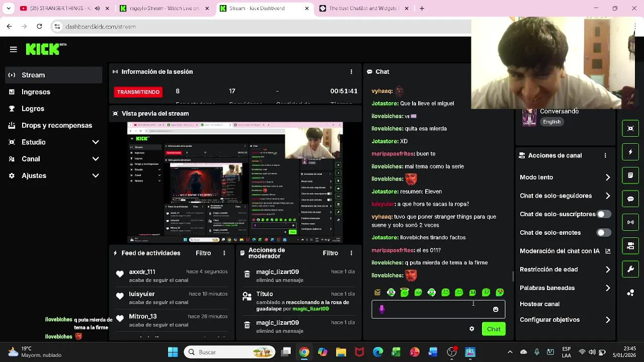The image size is (644, 362).
Task: Open Restricción de edad options
Action: (x=565, y=269)
